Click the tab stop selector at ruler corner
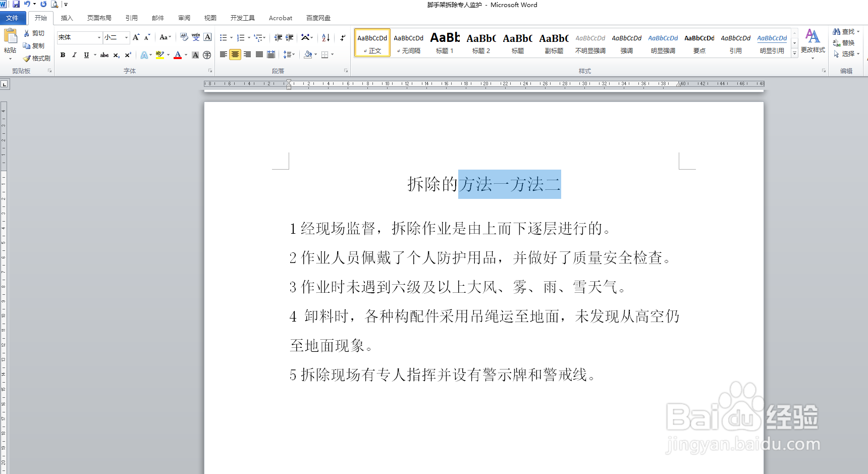 5,84
